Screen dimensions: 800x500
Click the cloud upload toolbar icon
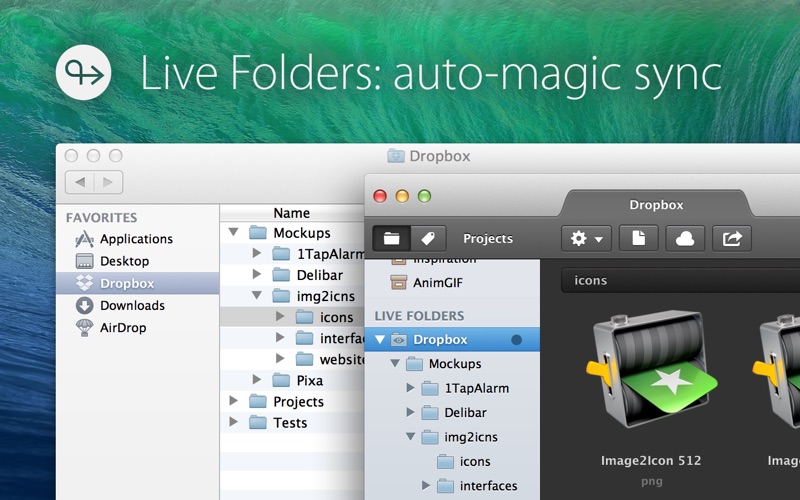point(685,238)
